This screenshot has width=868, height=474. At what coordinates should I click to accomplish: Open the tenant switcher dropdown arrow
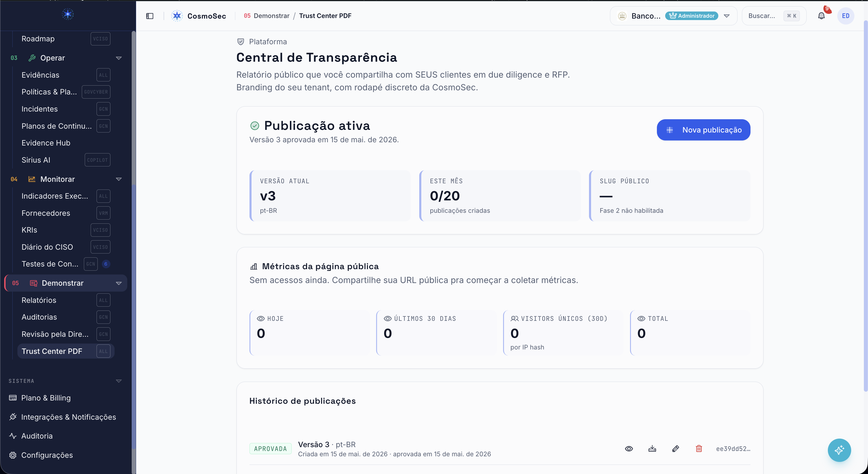coord(727,16)
